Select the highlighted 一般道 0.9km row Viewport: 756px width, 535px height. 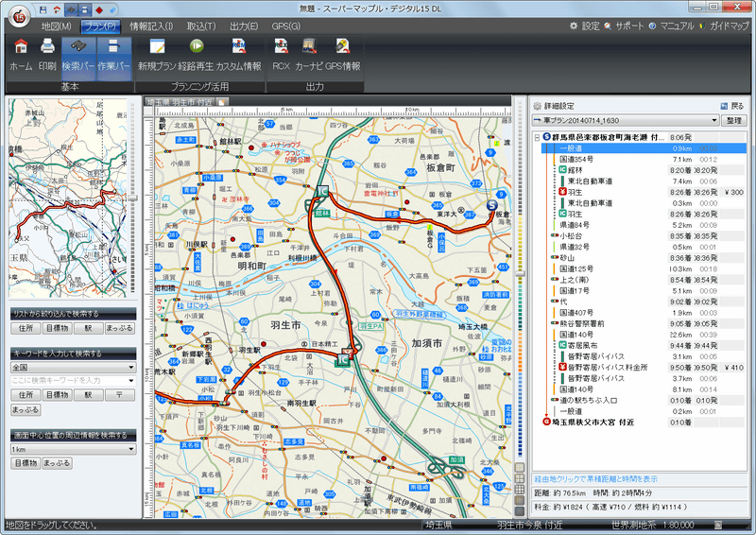(644, 148)
